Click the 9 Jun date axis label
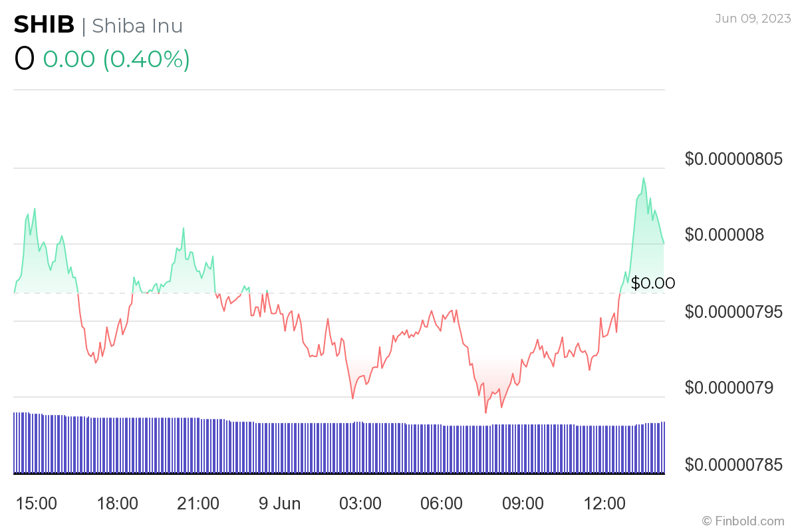798x532 pixels. point(280,503)
